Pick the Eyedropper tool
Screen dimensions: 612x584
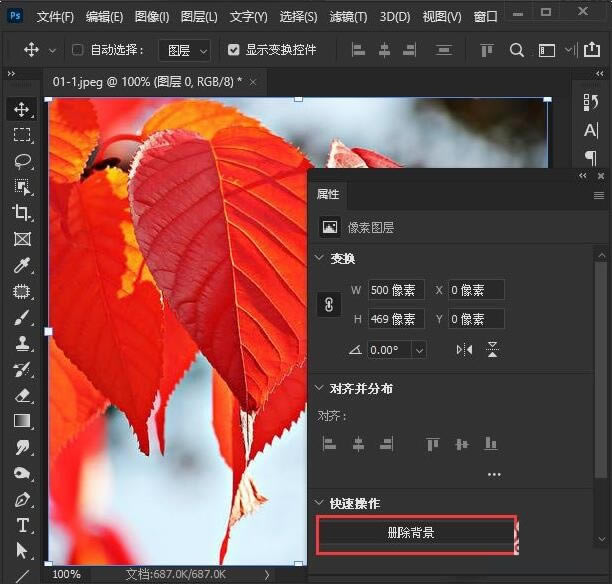click(21, 265)
